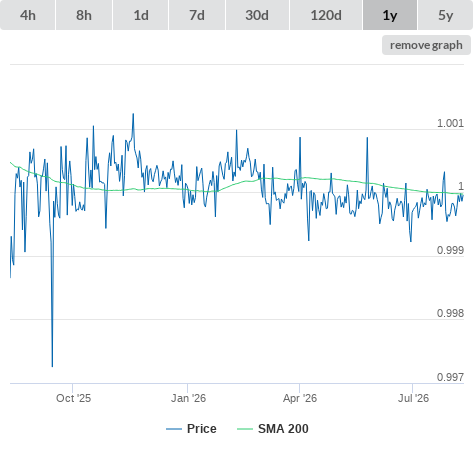Click the Apr '26 axis tick label
This screenshot has height=455, width=474.
tap(300, 398)
